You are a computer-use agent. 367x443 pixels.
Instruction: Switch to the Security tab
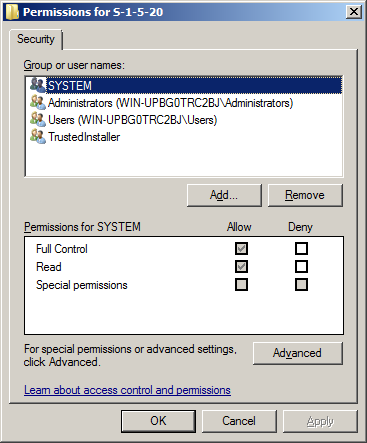[x=36, y=39]
